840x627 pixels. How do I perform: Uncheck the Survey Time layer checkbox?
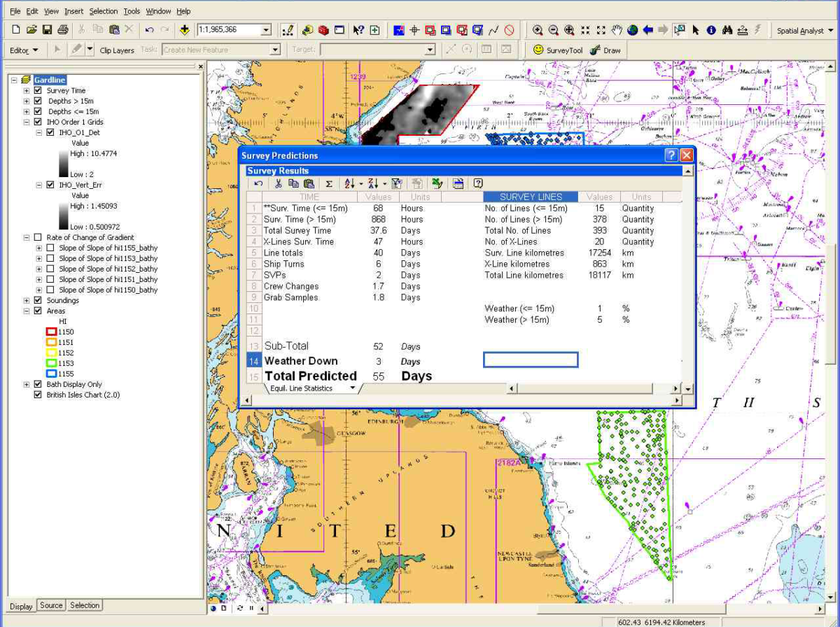[x=38, y=90]
